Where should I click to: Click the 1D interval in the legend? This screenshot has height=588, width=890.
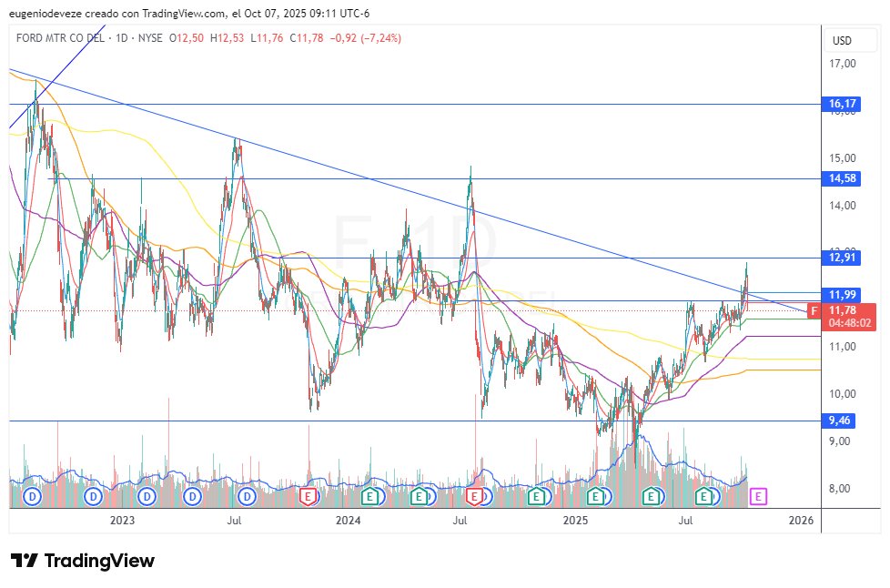(x=121, y=38)
